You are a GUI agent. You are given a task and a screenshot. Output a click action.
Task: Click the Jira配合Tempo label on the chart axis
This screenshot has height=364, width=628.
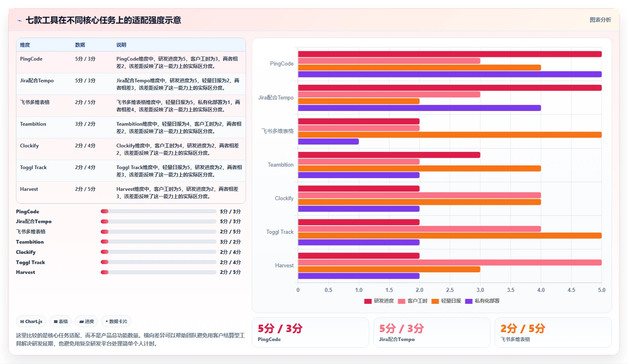click(x=276, y=98)
